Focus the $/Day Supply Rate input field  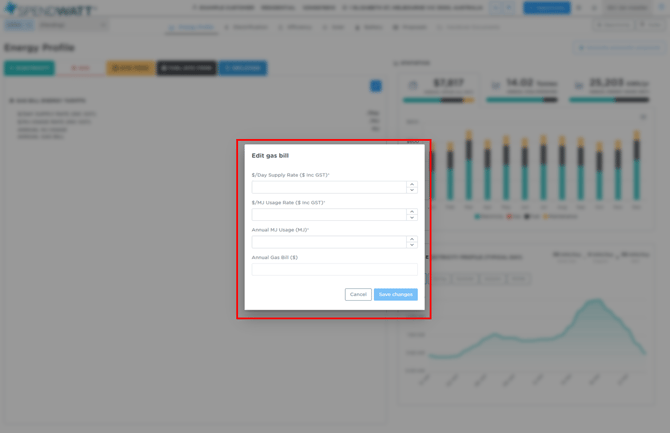pyautogui.click(x=328, y=187)
